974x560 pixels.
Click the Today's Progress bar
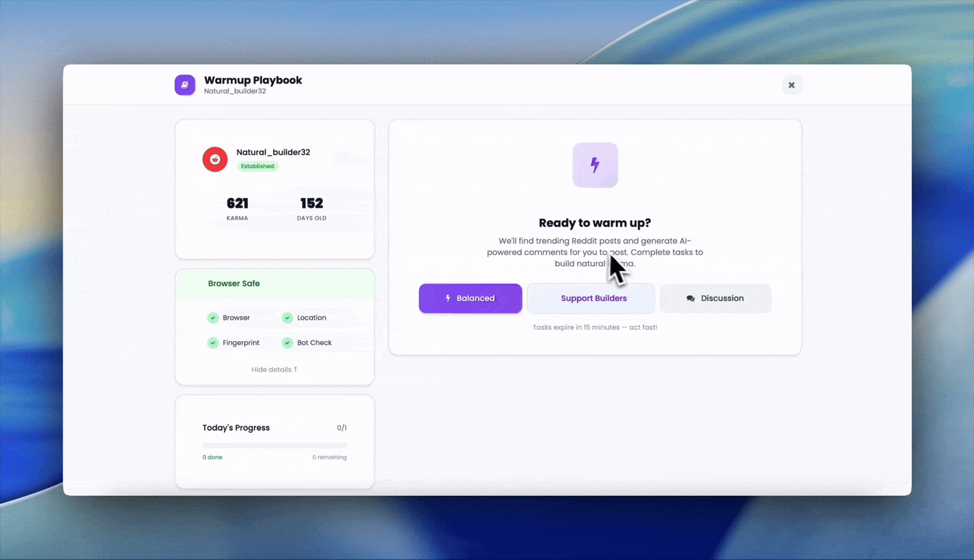point(275,445)
